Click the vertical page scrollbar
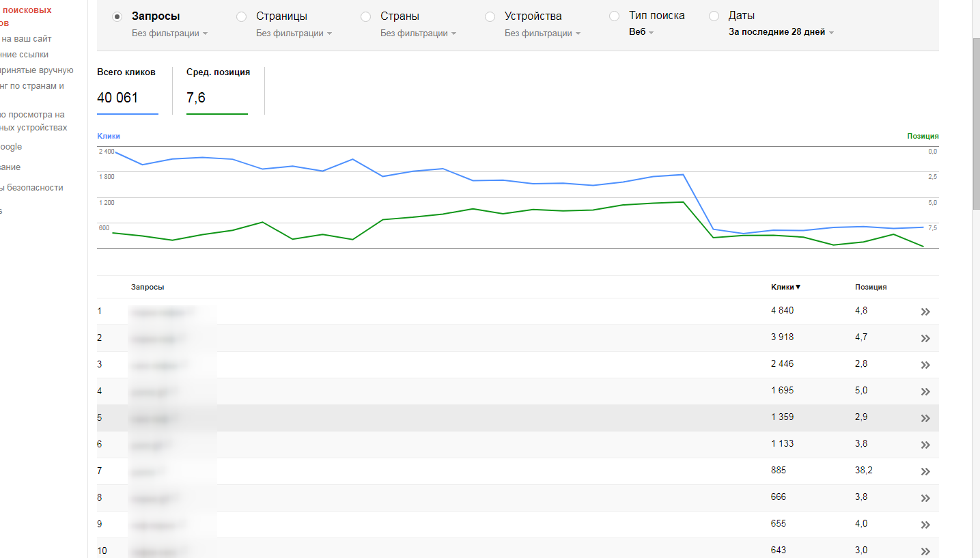The height and width of the screenshot is (558, 980). tap(976, 123)
